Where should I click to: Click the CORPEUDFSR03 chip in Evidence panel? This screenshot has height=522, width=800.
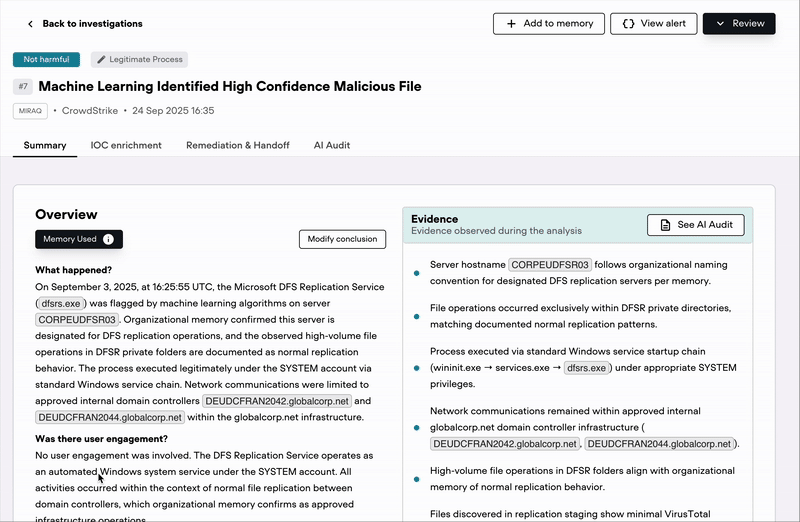tap(550, 265)
